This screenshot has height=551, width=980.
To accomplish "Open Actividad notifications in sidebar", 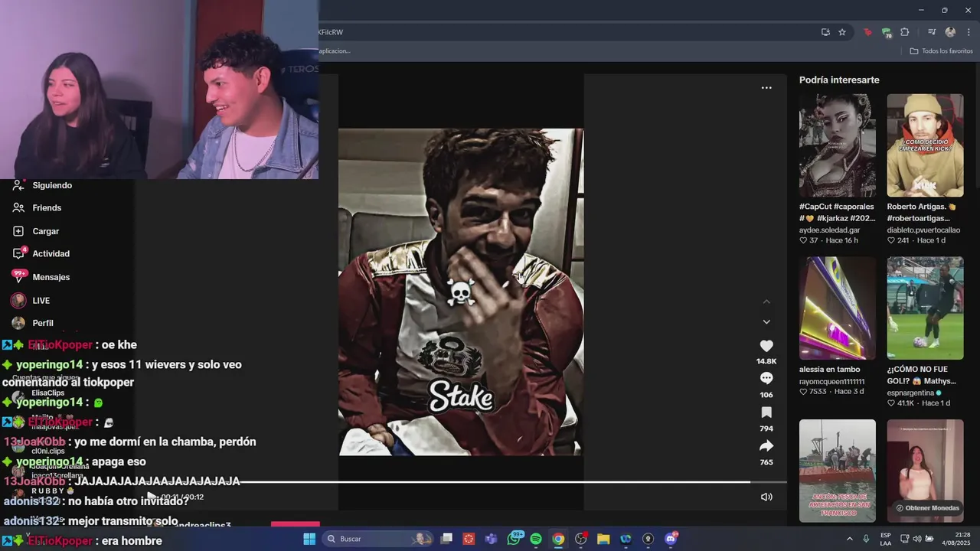I will [51, 254].
